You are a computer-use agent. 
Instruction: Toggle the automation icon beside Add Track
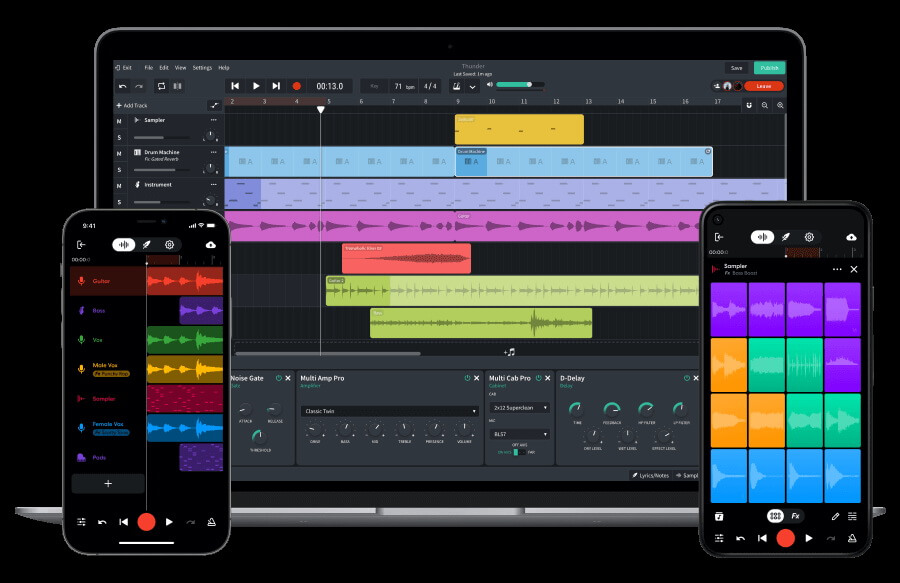[x=214, y=106]
